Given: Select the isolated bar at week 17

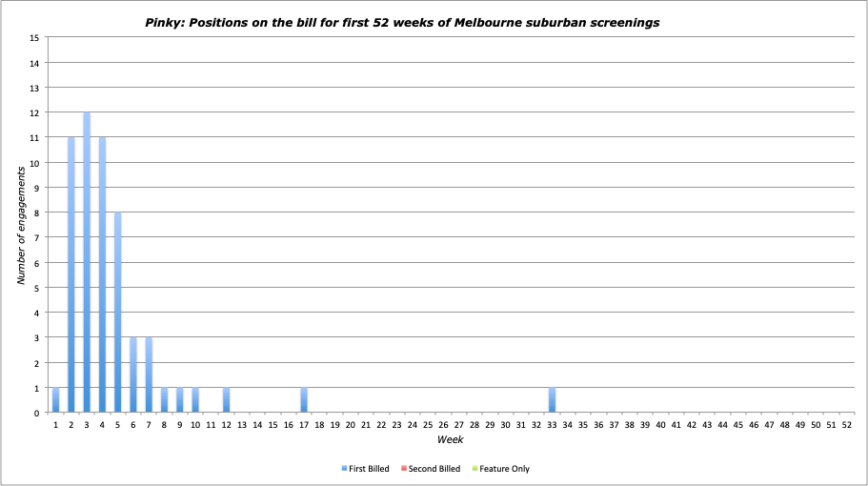Looking at the screenshot, I should point(303,400).
